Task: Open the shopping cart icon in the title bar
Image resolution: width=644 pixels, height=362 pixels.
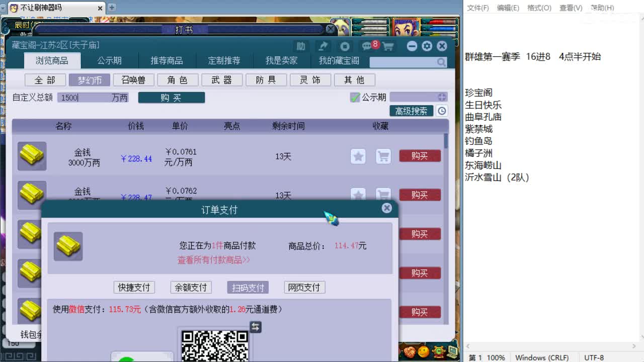Action: (388, 46)
